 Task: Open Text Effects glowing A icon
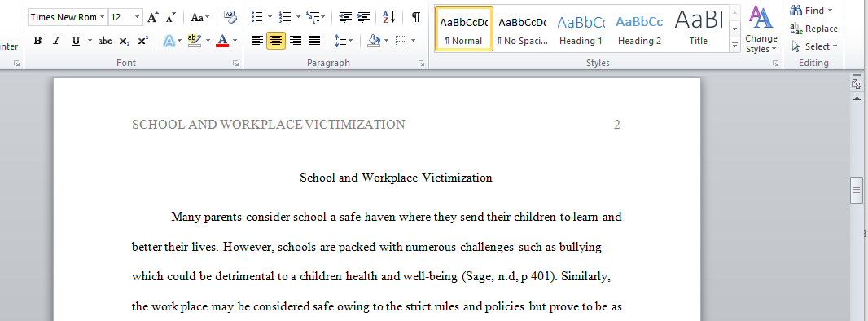pos(169,41)
